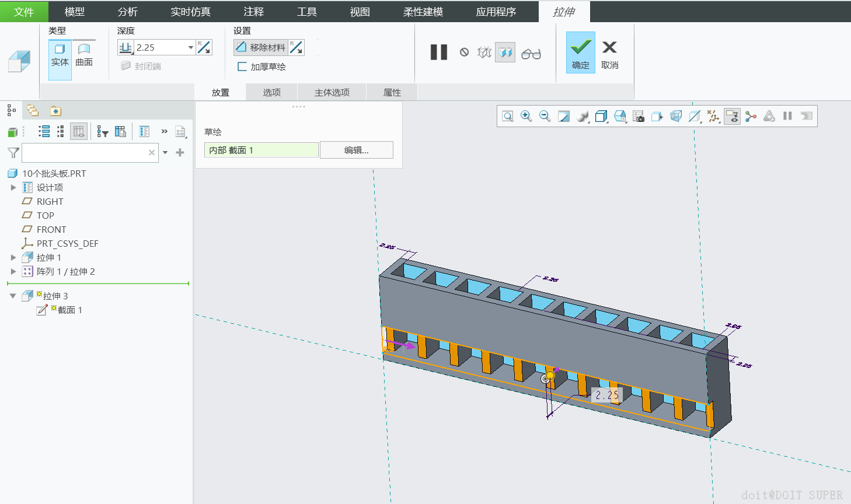Open the tree filter settings icon
The height and width of the screenshot is (504, 851).
coord(103,132)
